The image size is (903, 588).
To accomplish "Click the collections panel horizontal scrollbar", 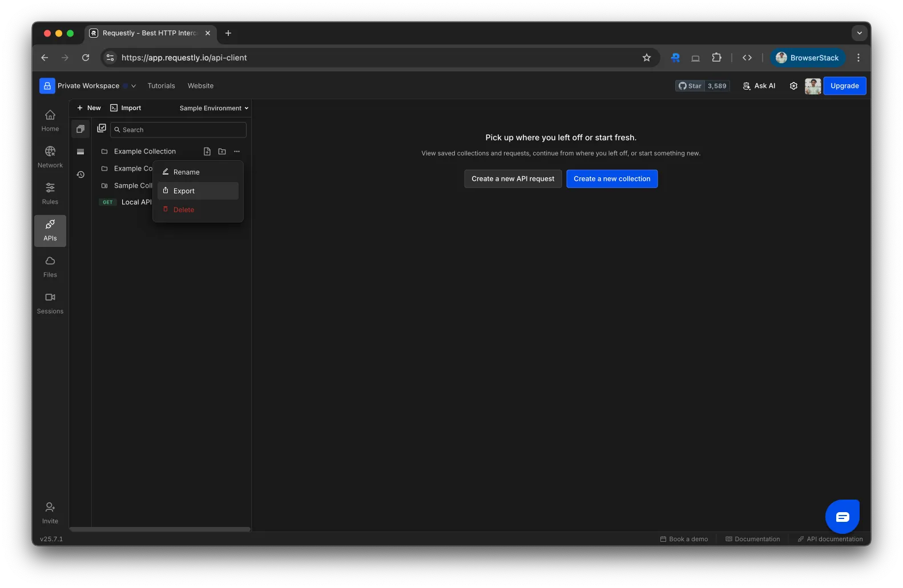I will [160, 529].
